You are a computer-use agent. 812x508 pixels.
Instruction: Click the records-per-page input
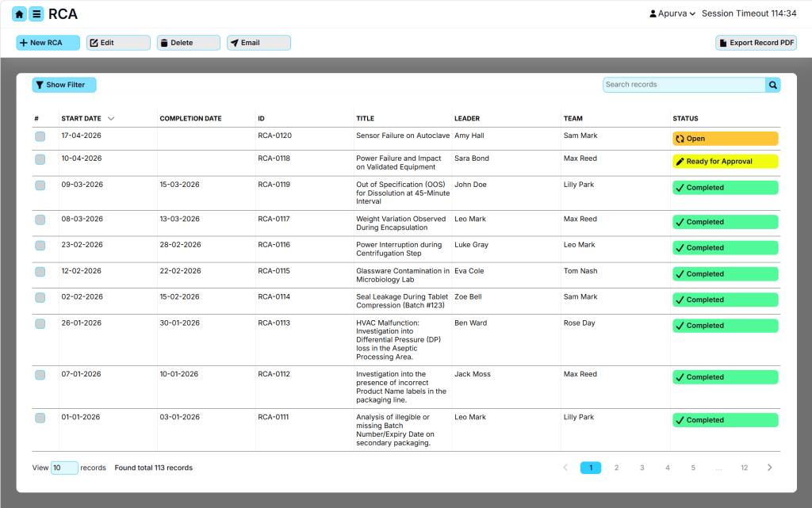coord(64,468)
